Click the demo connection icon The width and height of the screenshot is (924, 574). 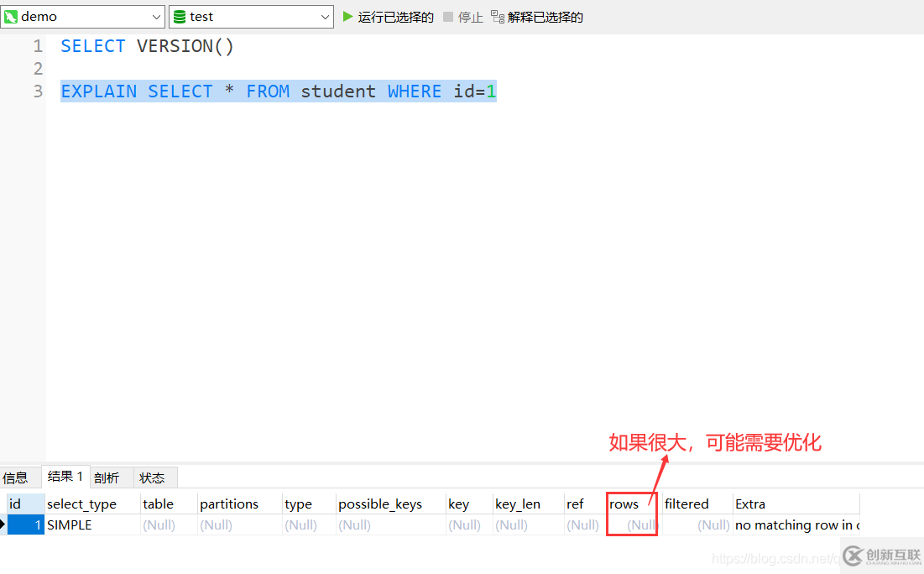coord(11,17)
